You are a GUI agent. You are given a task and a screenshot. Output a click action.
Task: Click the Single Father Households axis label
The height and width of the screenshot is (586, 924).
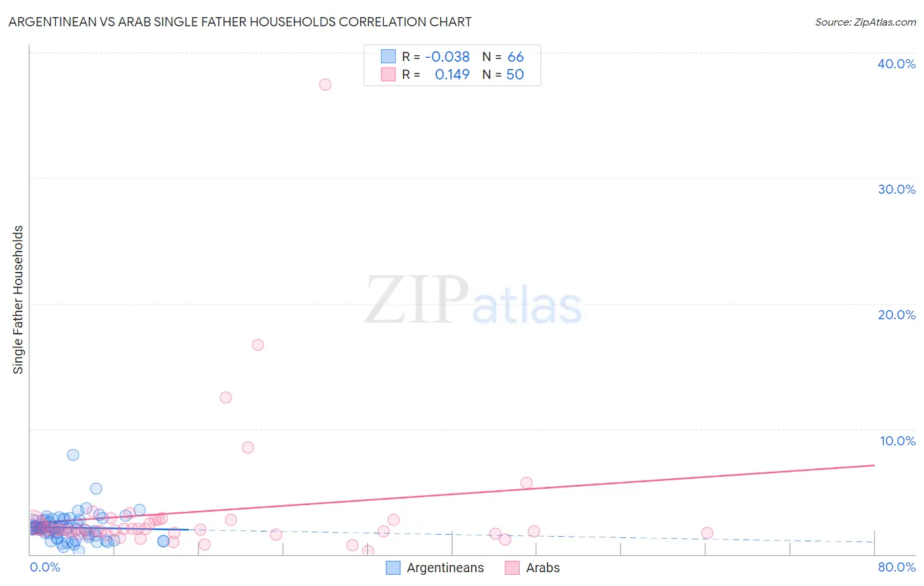click(18, 300)
